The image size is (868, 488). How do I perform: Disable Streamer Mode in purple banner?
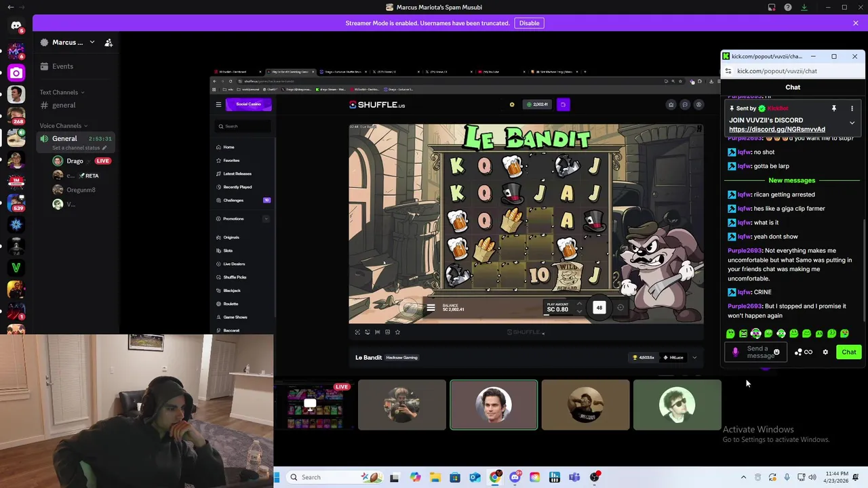[529, 23]
